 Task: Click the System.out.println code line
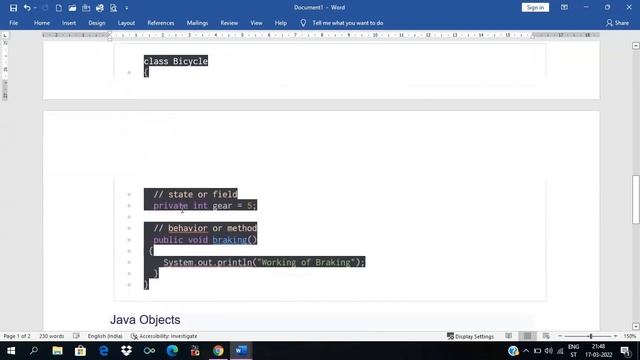(x=264, y=262)
